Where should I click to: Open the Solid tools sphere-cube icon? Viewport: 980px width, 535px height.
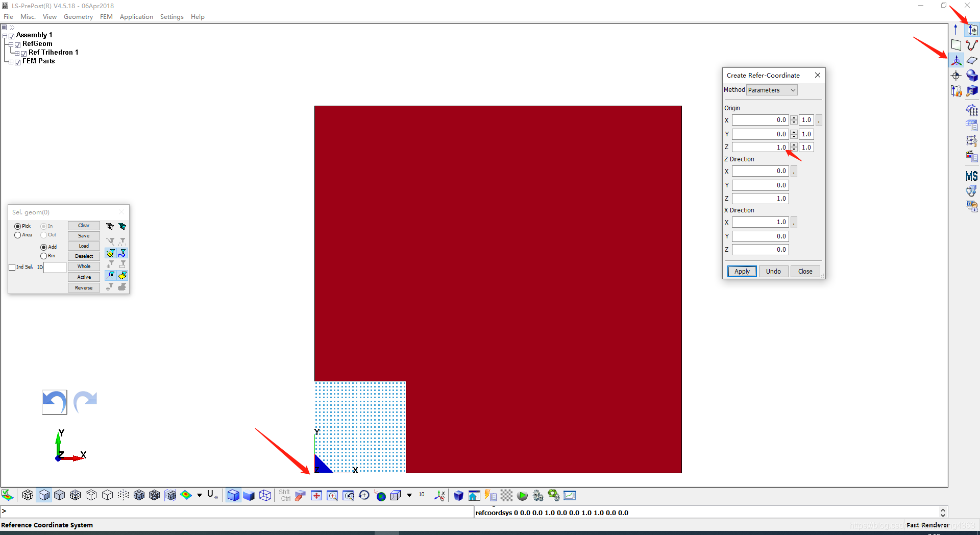972,76
